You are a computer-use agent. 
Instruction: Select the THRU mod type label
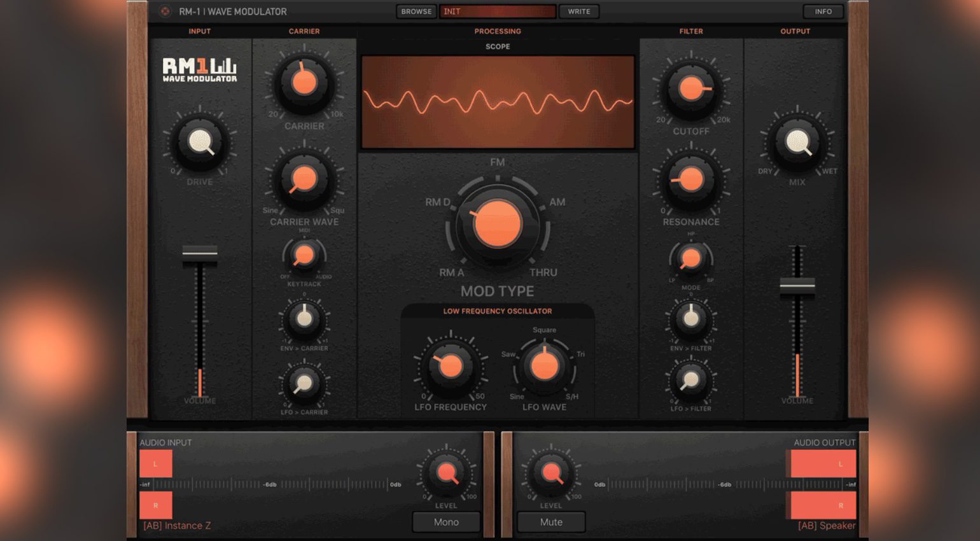[543, 272]
